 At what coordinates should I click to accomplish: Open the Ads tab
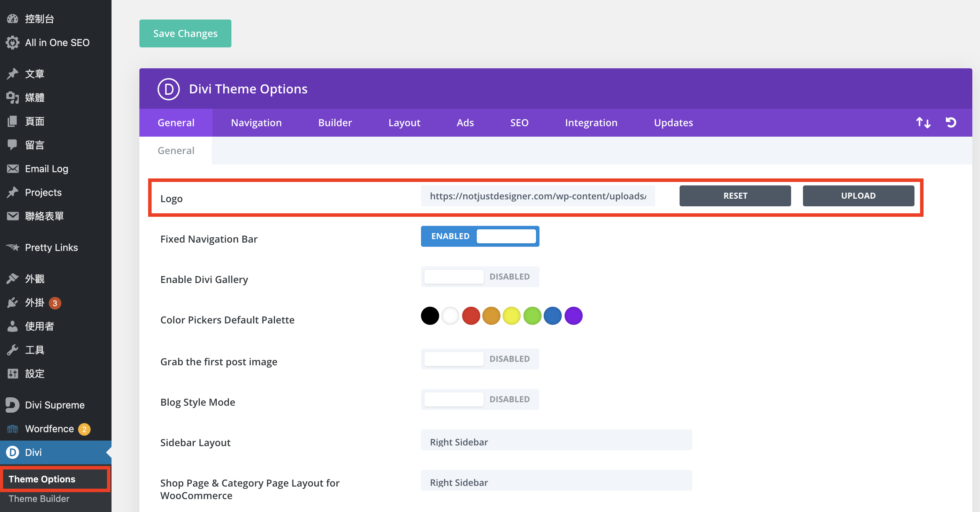(465, 123)
